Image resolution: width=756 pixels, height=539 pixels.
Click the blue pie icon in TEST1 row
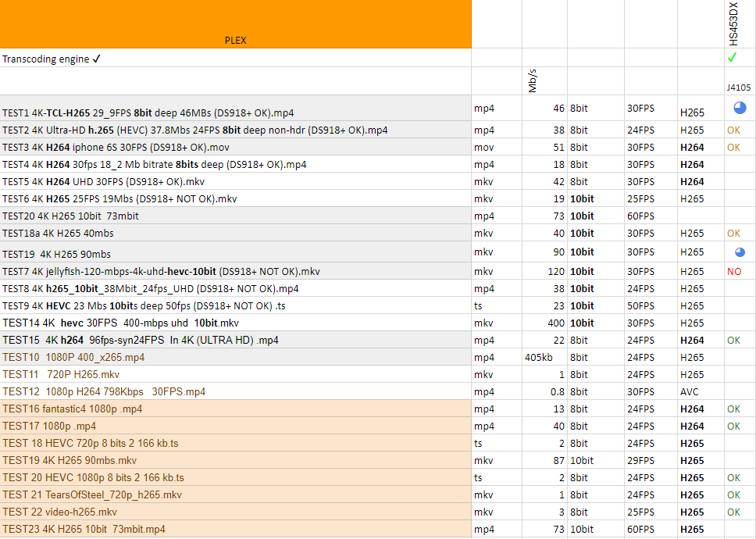(x=740, y=108)
